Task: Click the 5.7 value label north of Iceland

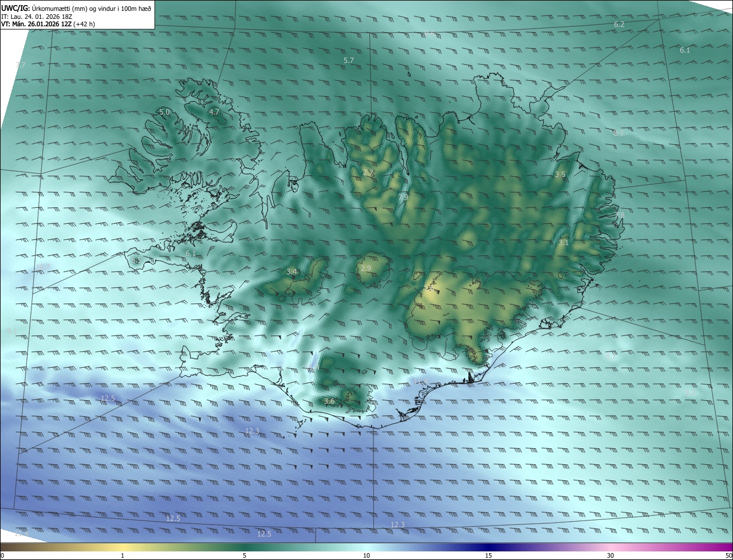Action: (x=349, y=60)
